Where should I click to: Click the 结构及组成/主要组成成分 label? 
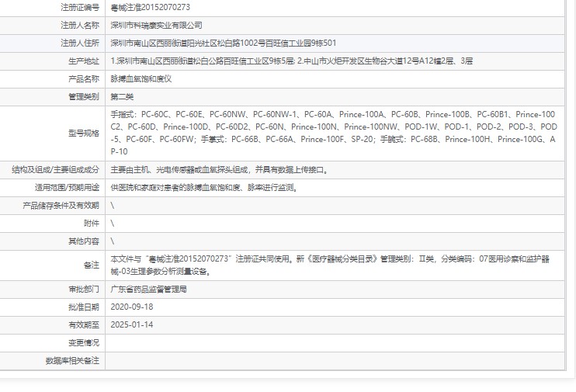point(55,170)
